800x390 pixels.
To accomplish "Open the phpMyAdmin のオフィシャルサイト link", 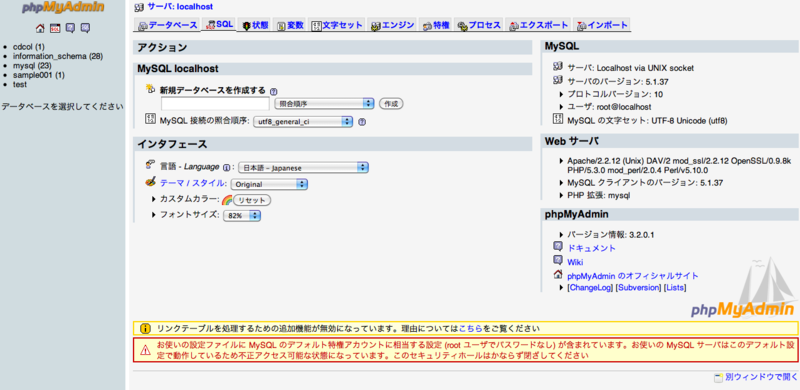I will (x=633, y=276).
